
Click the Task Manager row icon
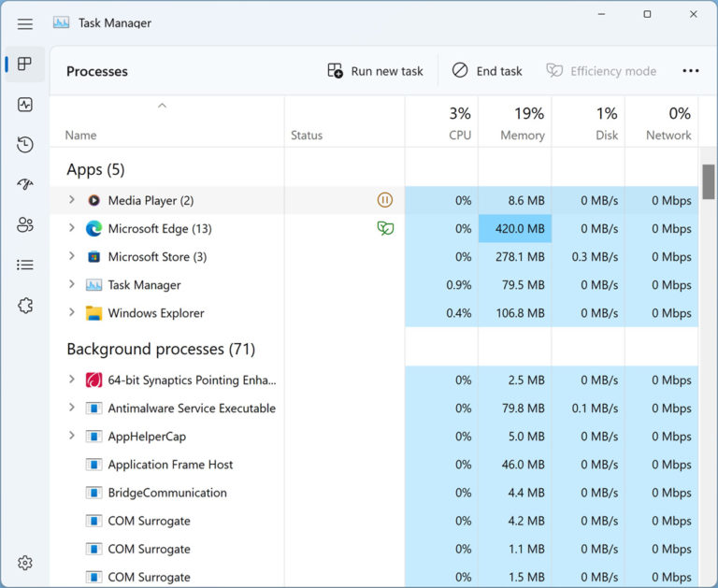(93, 285)
